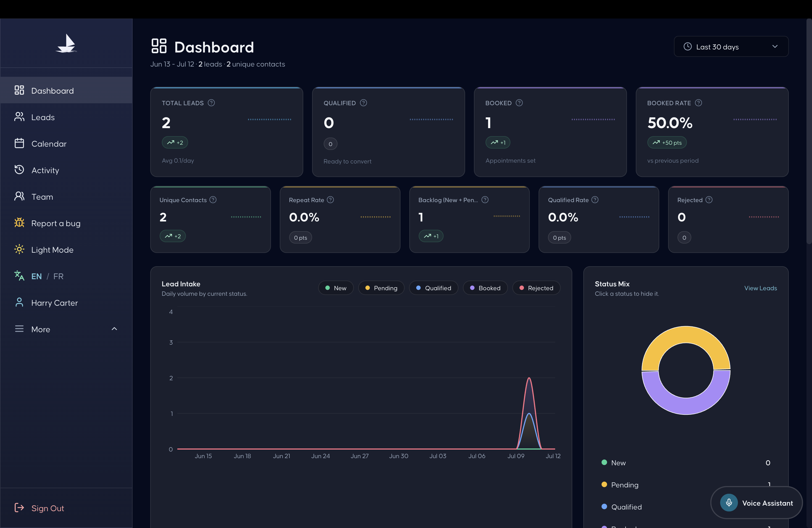The image size is (812, 528).
Task: Open the Report a bug item
Action: [x=66, y=223]
